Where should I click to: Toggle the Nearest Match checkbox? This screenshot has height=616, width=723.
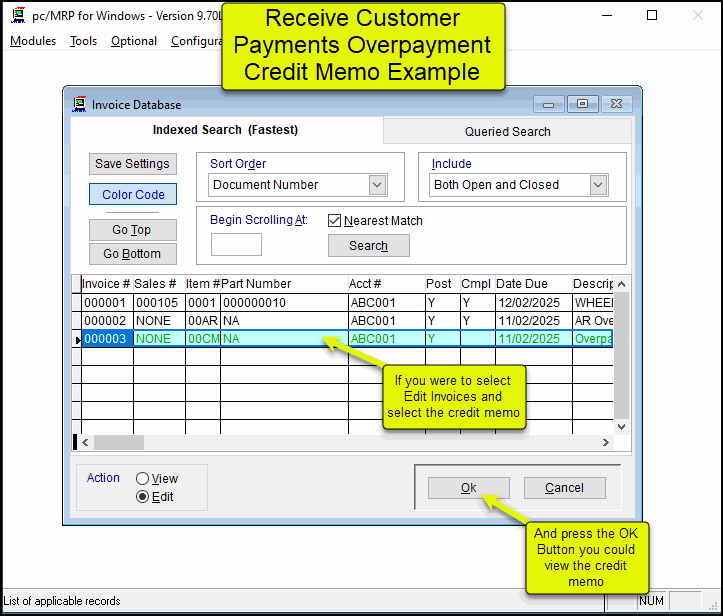(335, 221)
